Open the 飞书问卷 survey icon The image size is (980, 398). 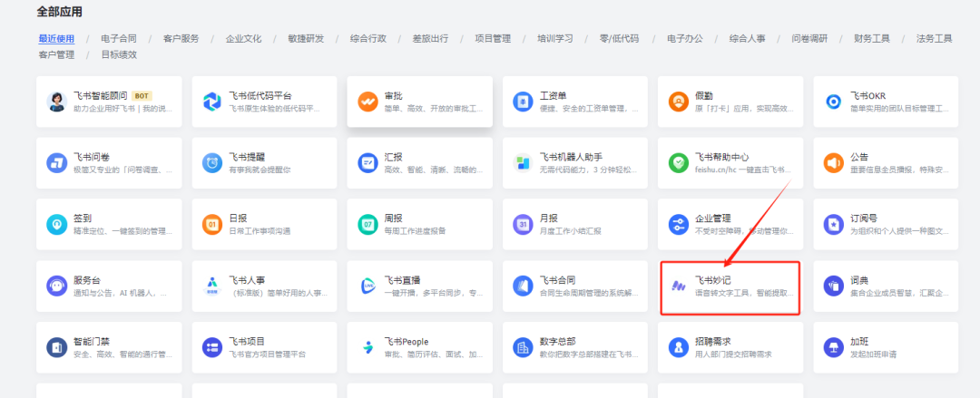[x=57, y=162]
